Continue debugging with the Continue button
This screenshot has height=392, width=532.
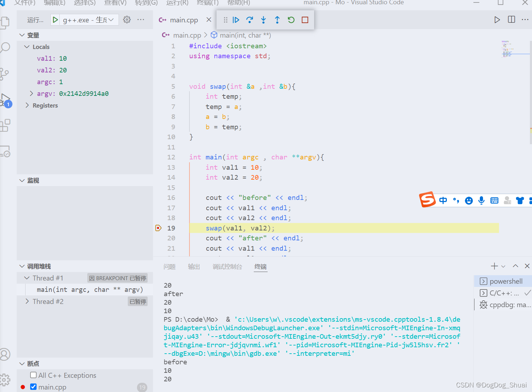coord(236,20)
